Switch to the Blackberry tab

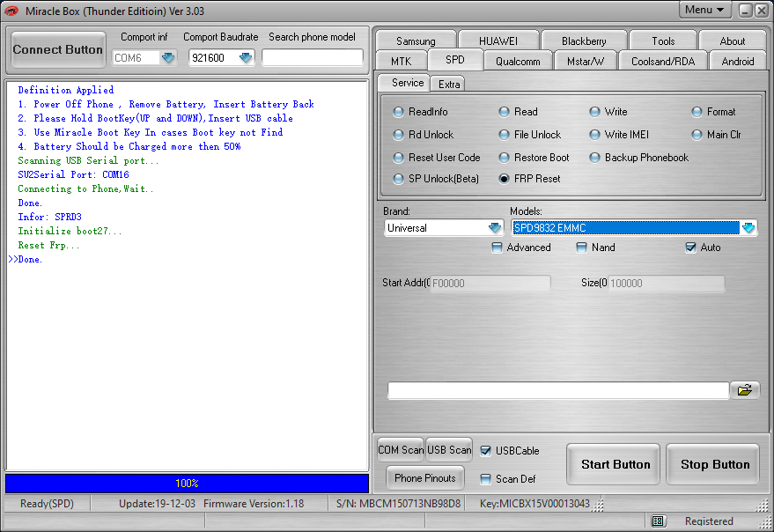[584, 41]
